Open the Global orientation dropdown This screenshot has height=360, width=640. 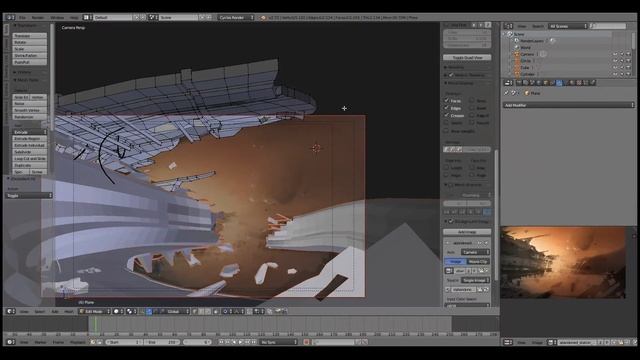176,311
